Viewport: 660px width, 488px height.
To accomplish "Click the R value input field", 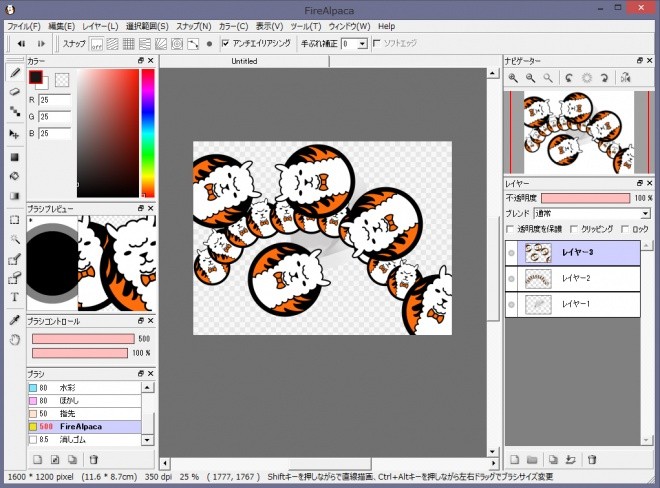I will click(x=55, y=100).
